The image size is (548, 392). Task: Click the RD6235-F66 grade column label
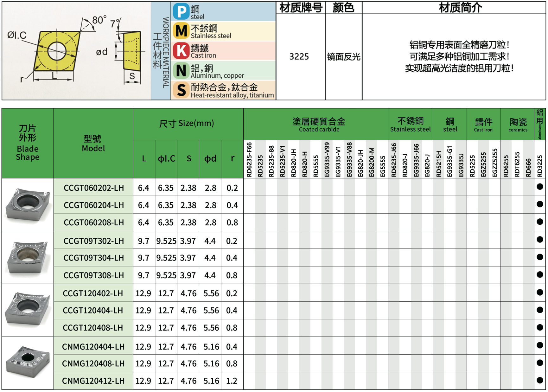(x=249, y=159)
